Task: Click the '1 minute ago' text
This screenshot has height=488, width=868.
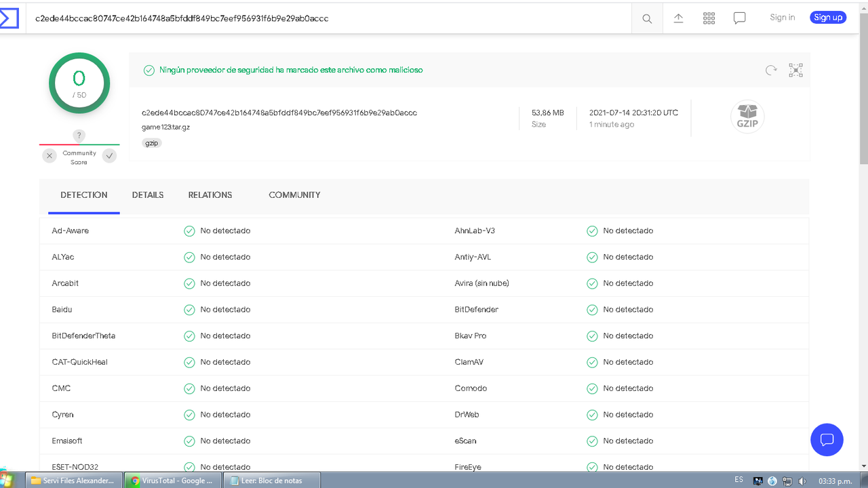Action: coord(612,125)
